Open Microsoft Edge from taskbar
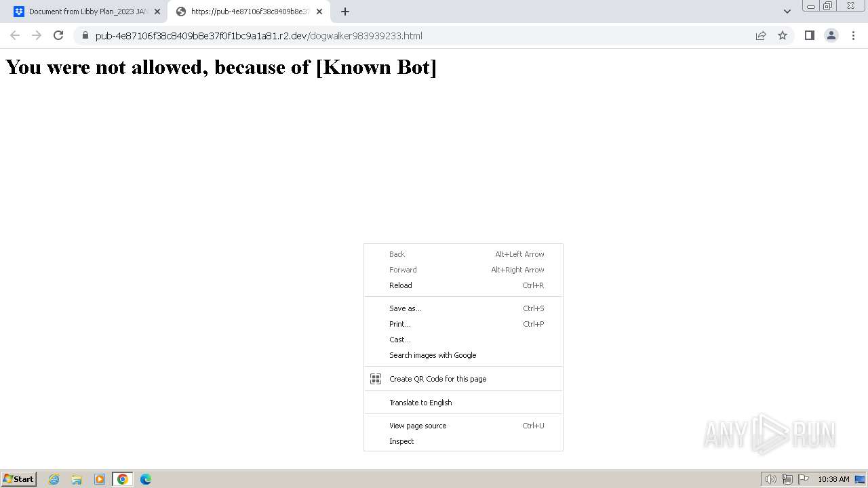This screenshot has width=868, height=488. click(146, 479)
